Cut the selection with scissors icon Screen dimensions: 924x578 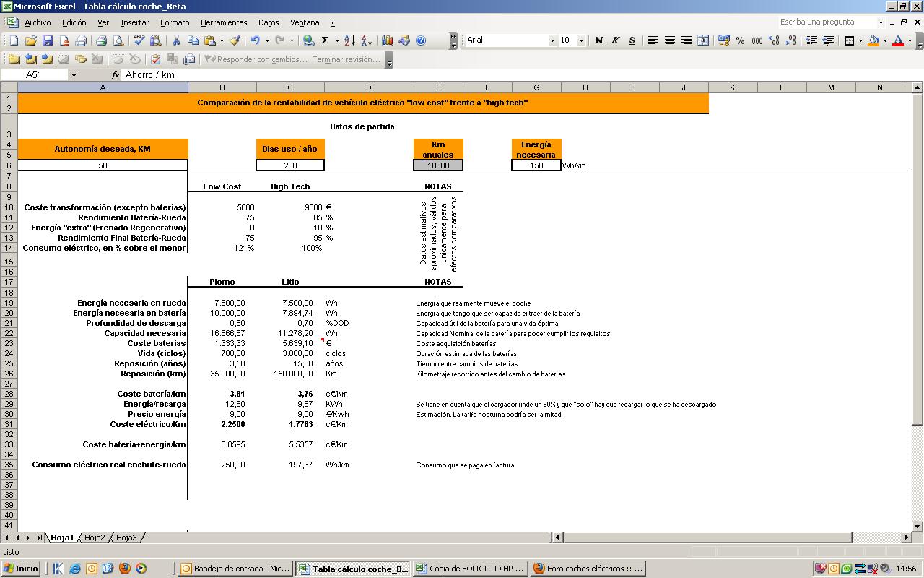click(177, 40)
